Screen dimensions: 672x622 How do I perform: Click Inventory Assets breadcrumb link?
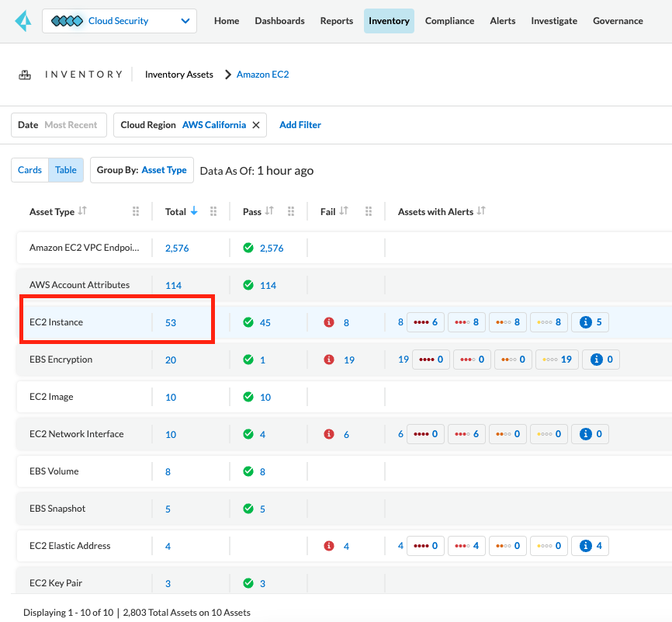178,75
